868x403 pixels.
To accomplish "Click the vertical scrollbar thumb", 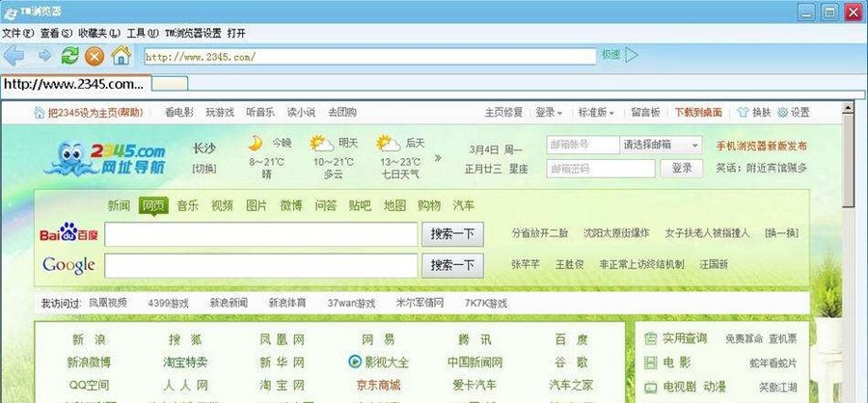I will pyautogui.click(x=848, y=161).
